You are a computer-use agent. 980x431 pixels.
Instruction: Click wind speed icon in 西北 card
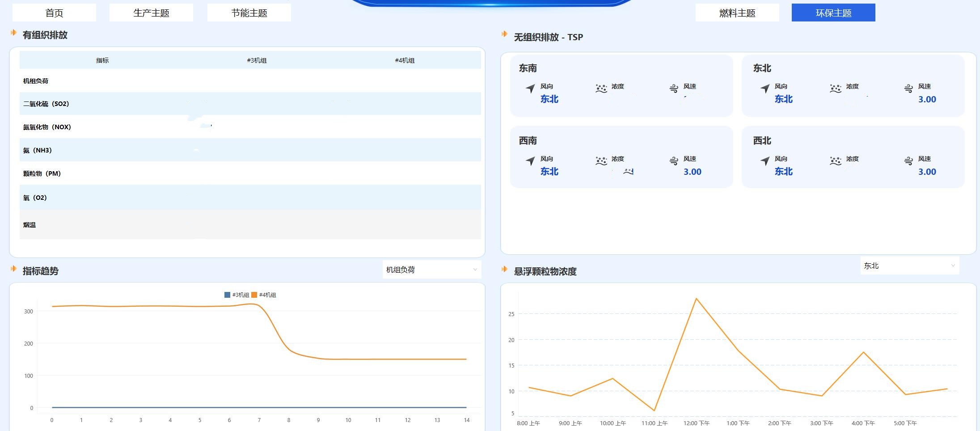point(908,161)
